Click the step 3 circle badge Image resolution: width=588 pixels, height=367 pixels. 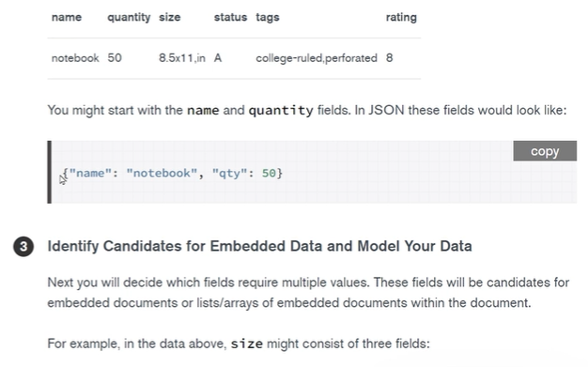coord(23,247)
